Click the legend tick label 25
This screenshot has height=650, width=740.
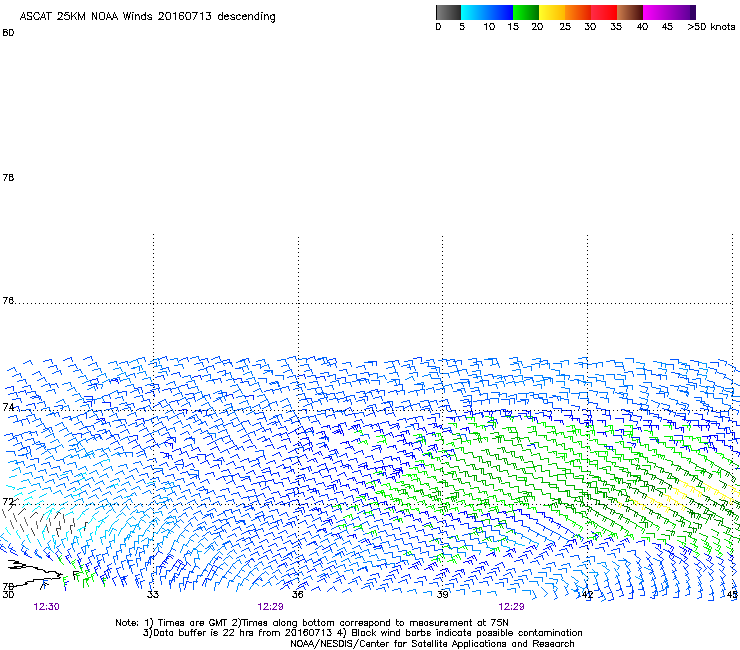[565, 27]
